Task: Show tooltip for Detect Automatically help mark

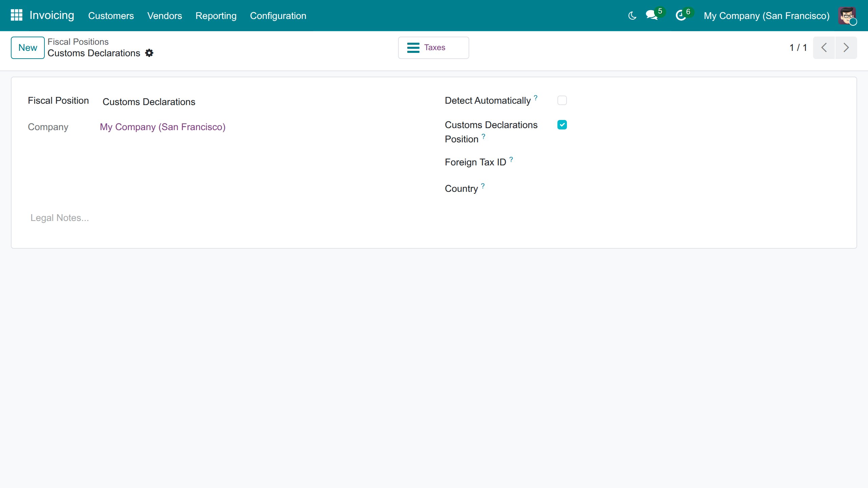Action: point(536,98)
